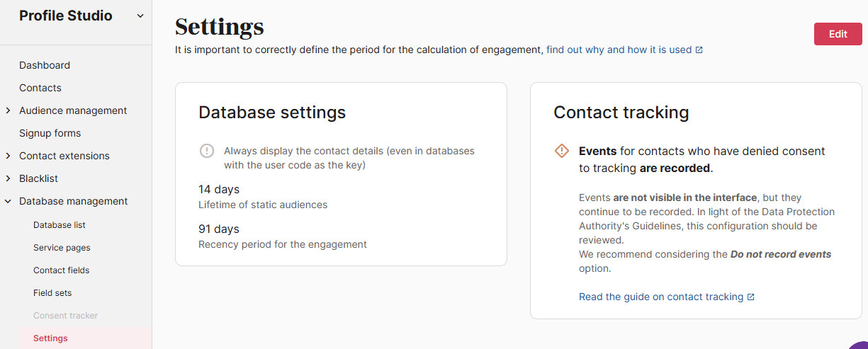Open the Profile Studio module dropdown
The width and height of the screenshot is (868, 349).
coord(140,16)
